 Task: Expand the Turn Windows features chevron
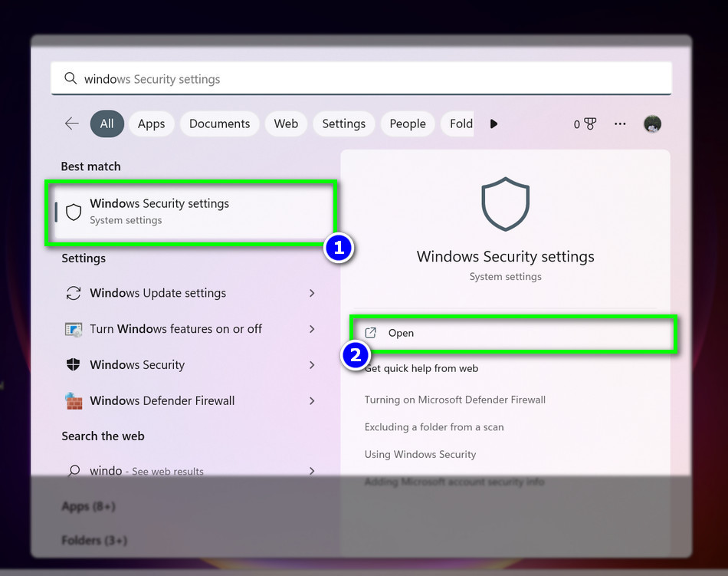[x=312, y=329]
